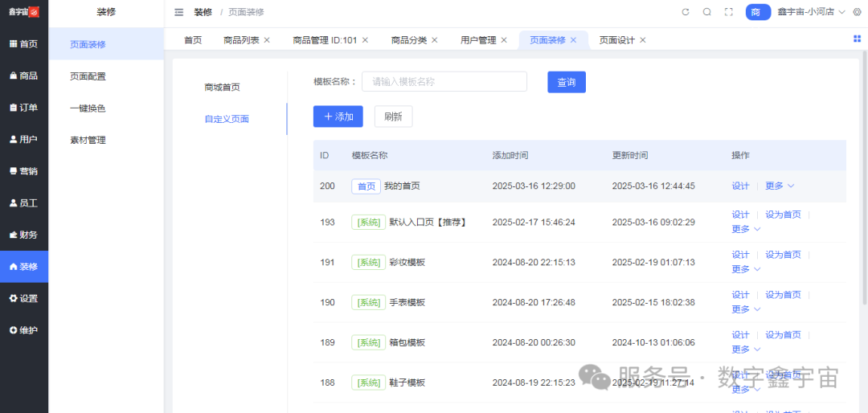Close the 商品列表 tab

(x=267, y=40)
